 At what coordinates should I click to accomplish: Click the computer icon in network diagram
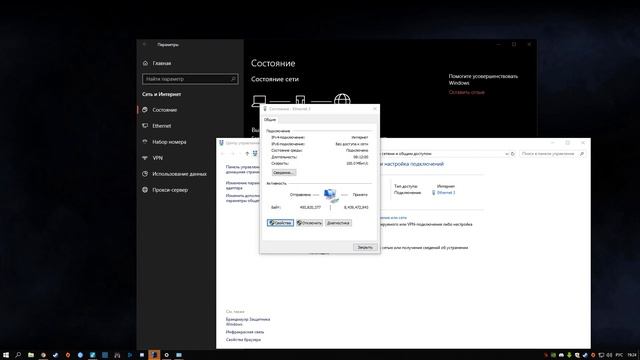[259, 100]
